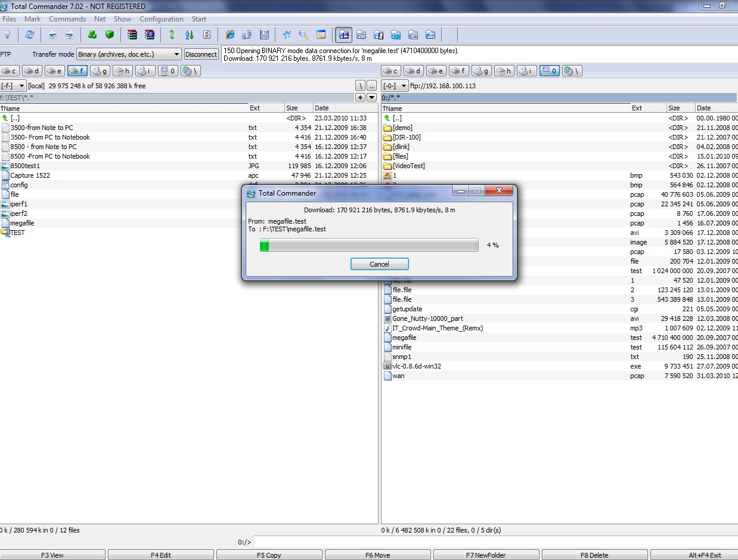Select network drive button in left panel
This screenshot has height=560, width=738.
pyautogui.click(x=191, y=71)
